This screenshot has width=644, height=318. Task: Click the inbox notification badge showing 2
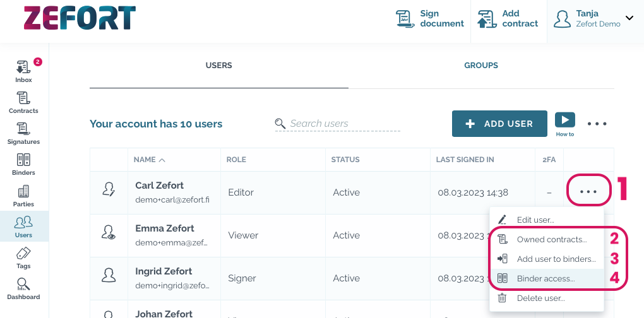[37, 62]
